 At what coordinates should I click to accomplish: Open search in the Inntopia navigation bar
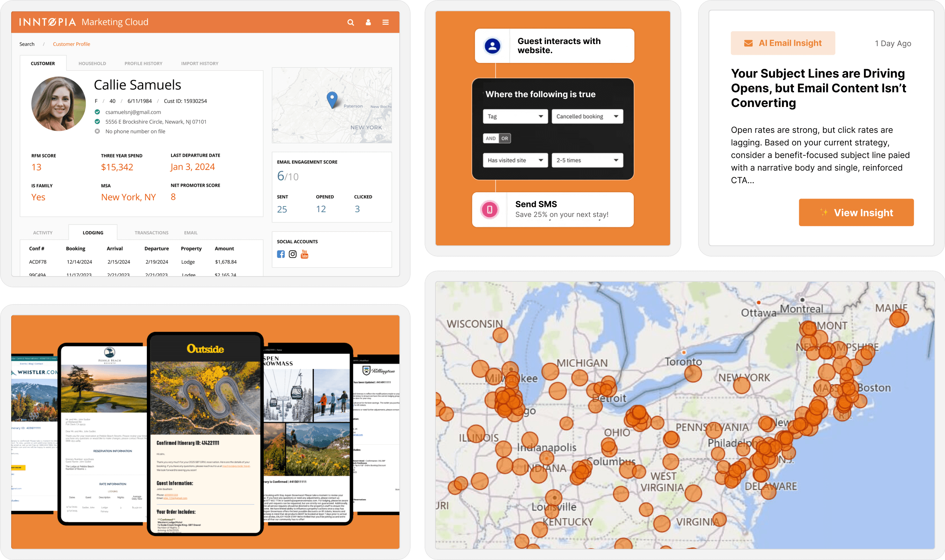pos(351,22)
